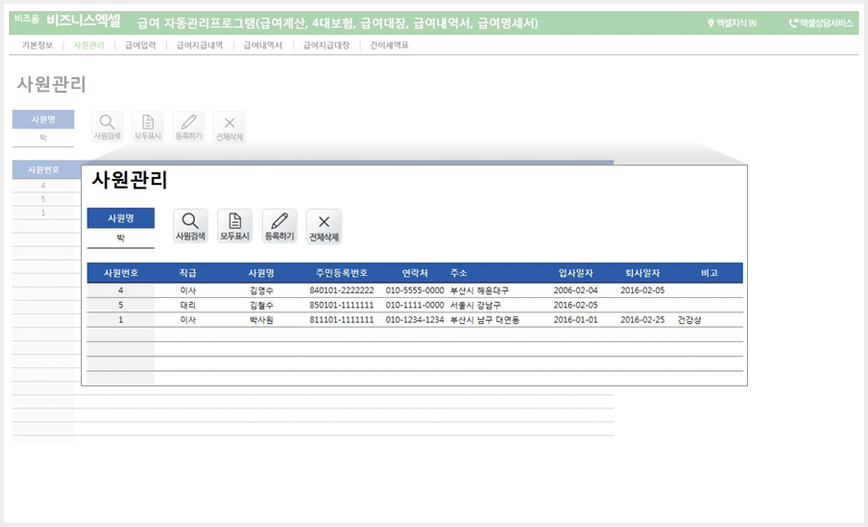Open the 급여입력 tab
Image resolution: width=868 pixels, height=527 pixels.
point(140,45)
